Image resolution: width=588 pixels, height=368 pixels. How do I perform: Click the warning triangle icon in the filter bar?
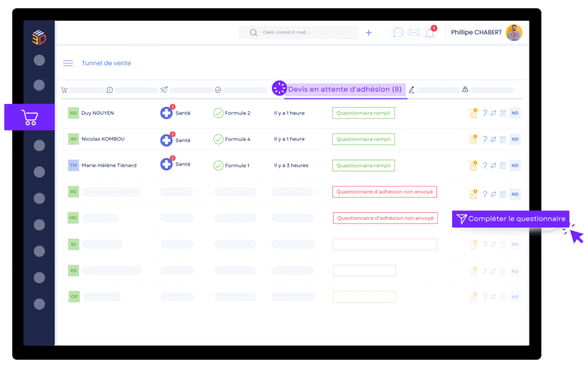pyautogui.click(x=465, y=90)
